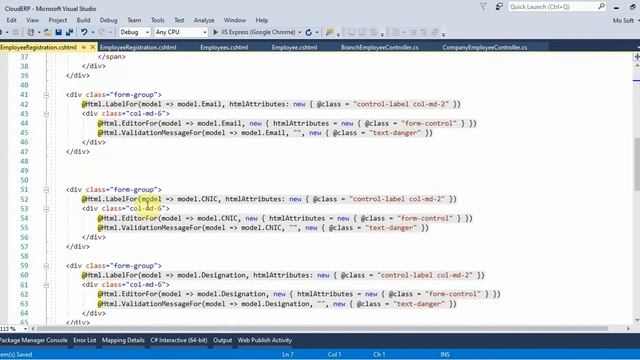This screenshot has height=360, width=640.
Task: Open the Analyze menu
Action: point(204,20)
